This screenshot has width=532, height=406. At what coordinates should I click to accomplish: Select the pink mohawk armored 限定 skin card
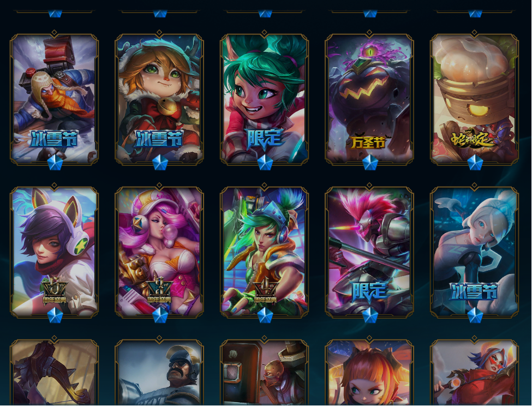pos(369,252)
